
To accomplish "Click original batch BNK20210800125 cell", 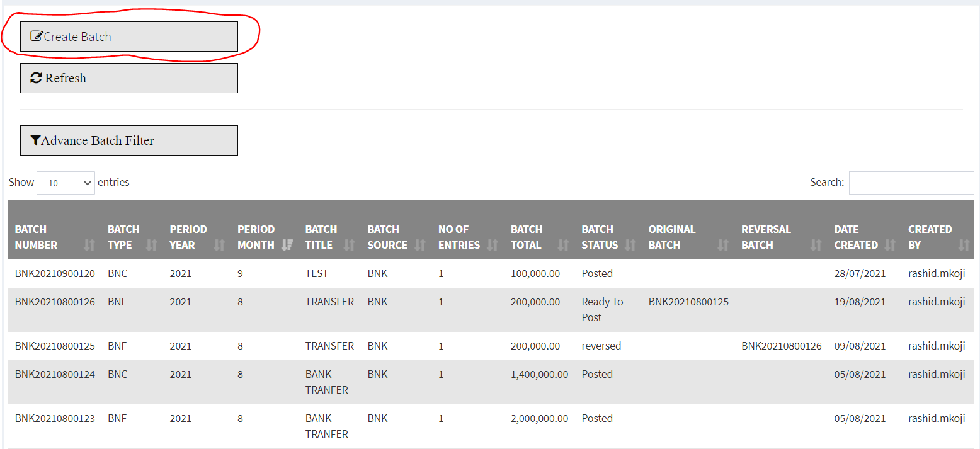I will (x=688, y=302).
